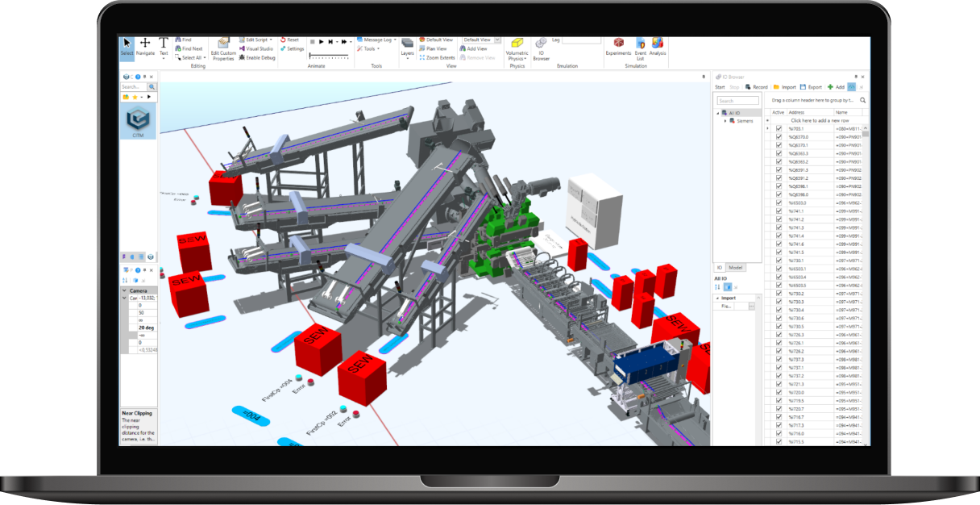This screenshot has height=505, width=980.
Task: Click the Lag input field
Action: (582, 40)
